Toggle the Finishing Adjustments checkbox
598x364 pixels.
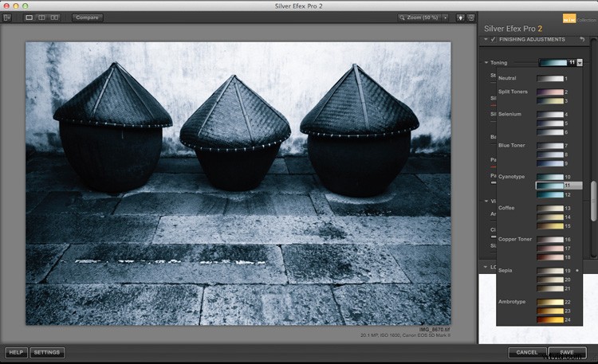[493, 39]
